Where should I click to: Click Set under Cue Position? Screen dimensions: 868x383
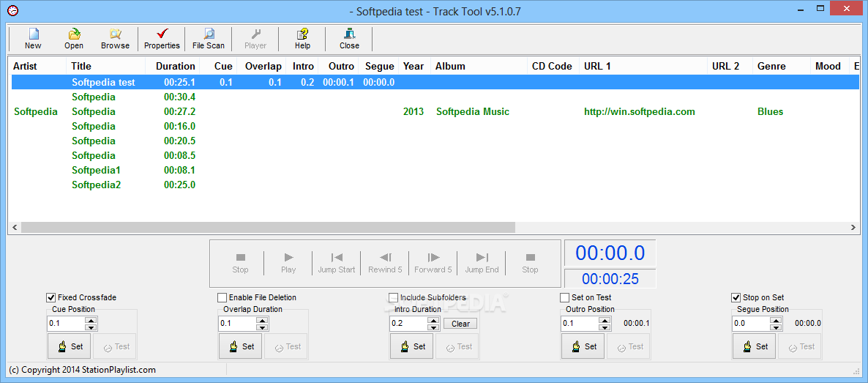pos(70,346)
